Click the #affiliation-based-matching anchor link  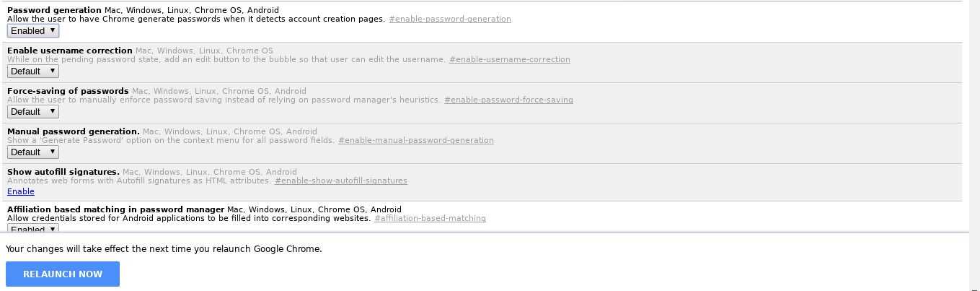(x=430, y=218)
